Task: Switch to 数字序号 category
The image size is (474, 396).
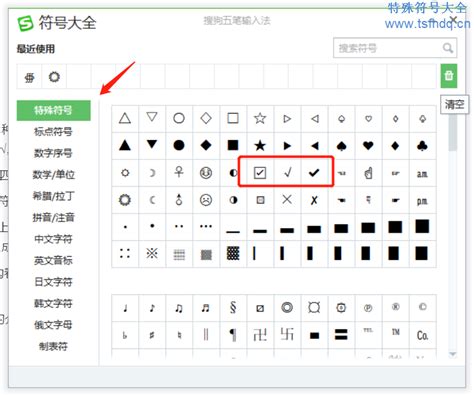Action: [x=53, y=153]
